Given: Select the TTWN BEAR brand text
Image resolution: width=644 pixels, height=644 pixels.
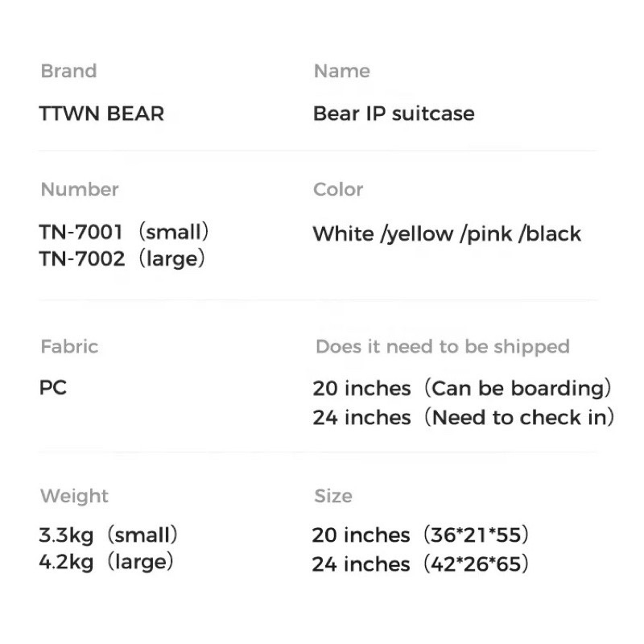Looking at the screenshot, I should point(101,114).
